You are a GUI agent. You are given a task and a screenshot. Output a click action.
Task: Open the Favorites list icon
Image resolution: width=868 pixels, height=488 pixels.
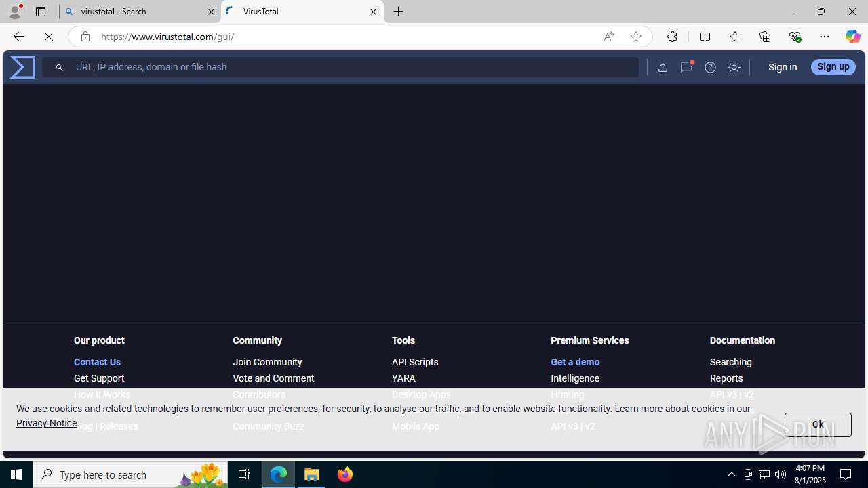click(734, 37)
